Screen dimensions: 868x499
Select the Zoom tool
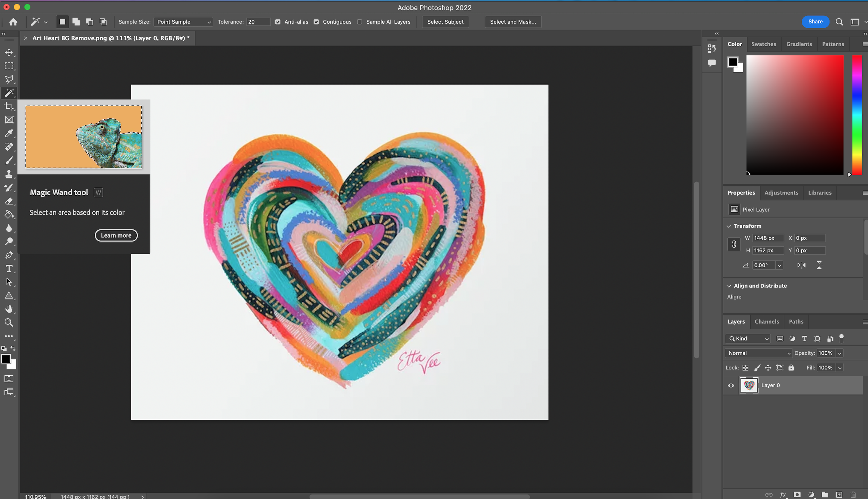(9, 322)
